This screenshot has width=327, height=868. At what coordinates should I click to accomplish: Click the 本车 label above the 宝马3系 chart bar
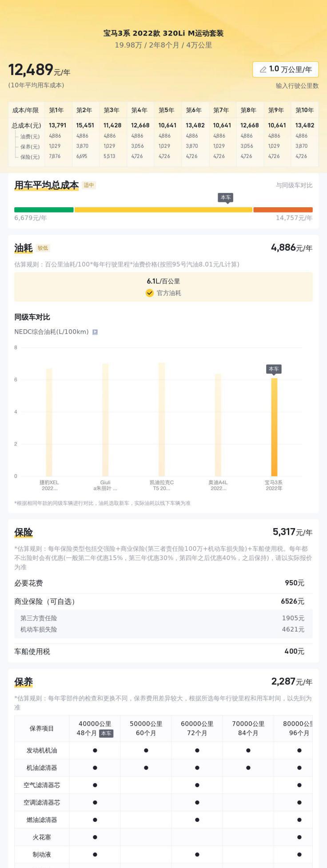coord(274,369)
